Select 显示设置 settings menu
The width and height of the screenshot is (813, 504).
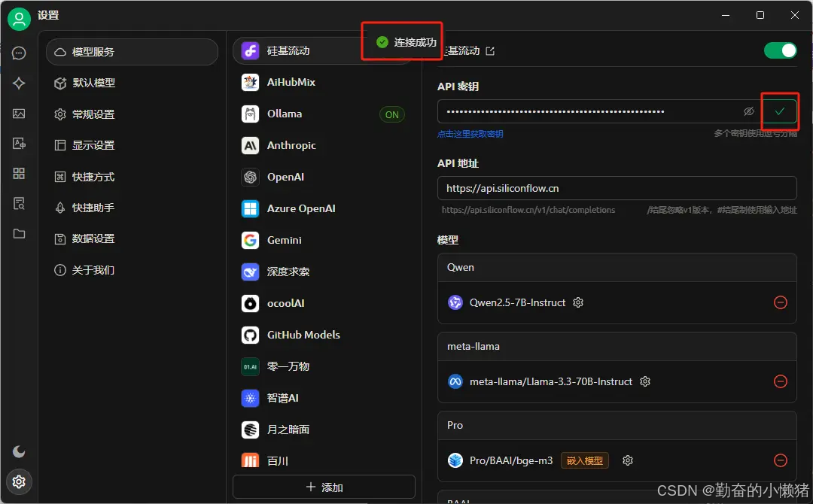pos(132,145)
